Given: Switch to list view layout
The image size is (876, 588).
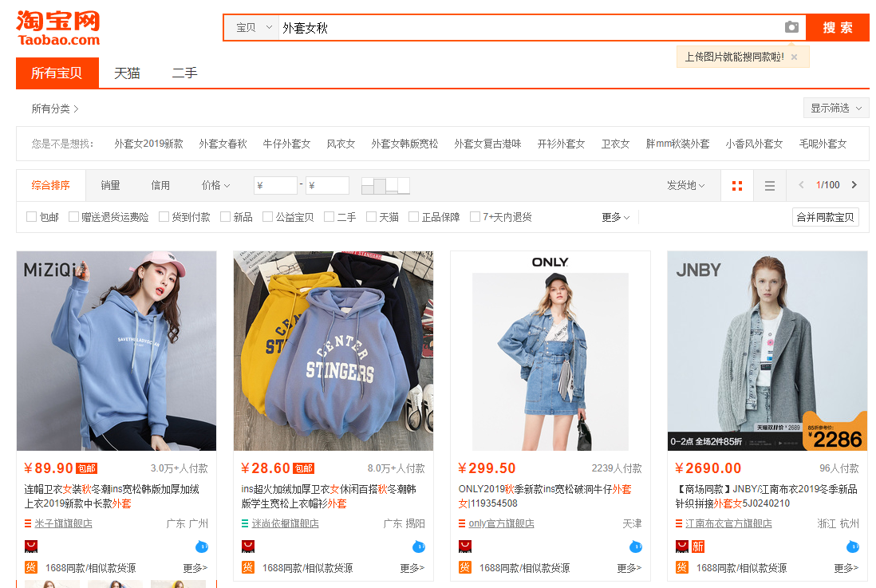Looking at the screenshot, I should click(769, 185).
